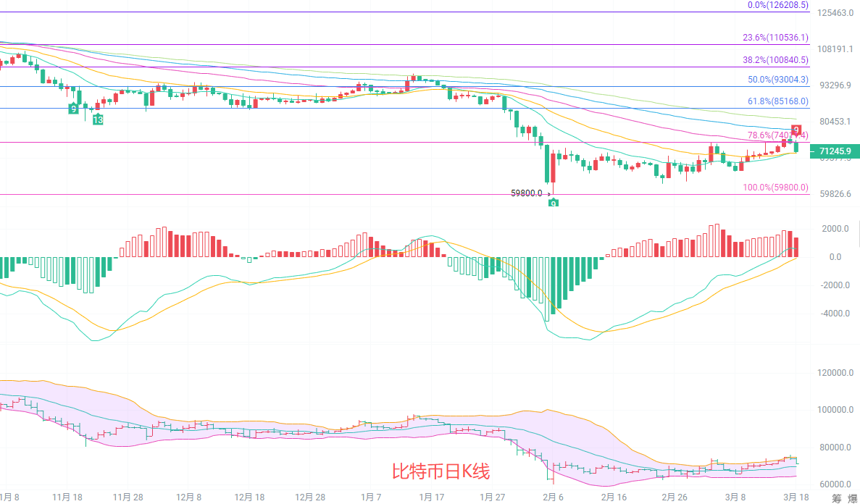
Task: Click the red 比特币日K线 title text
Action: click(x=441, y=472)
